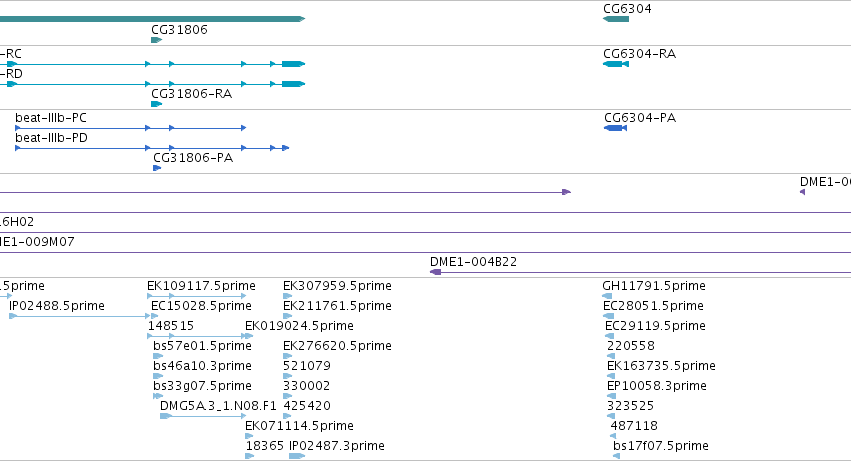This screenshot has width=851, height=461.
Task: Select the CG31806 gene glyph
Action: coord(156,40)
